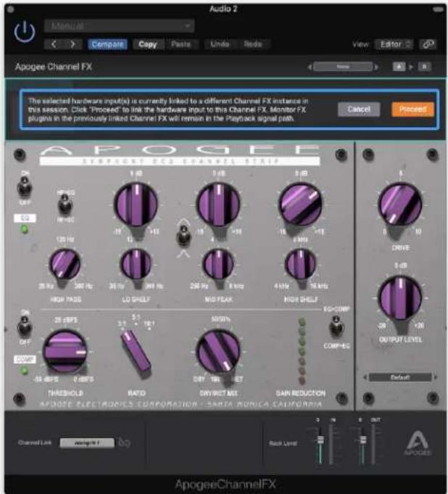Copy A to B with arrow button
The height and width of the screenshot is (494, 448).
click(411, 67)
